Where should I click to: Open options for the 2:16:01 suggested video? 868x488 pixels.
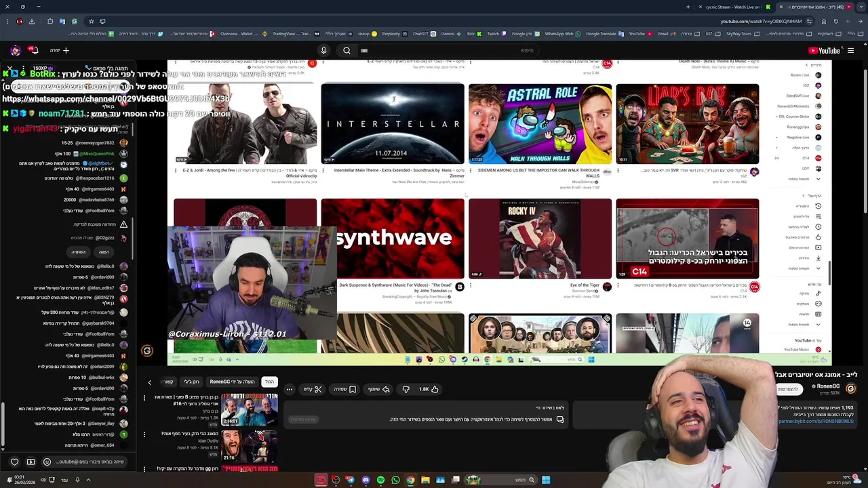[x=144, y=398]
